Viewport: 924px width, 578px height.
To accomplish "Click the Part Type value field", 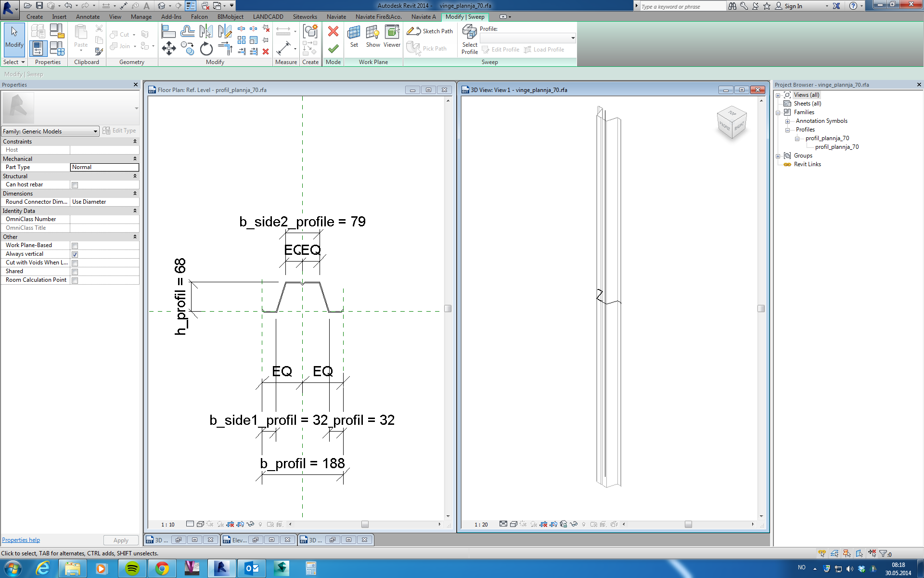I will [104, 167].
